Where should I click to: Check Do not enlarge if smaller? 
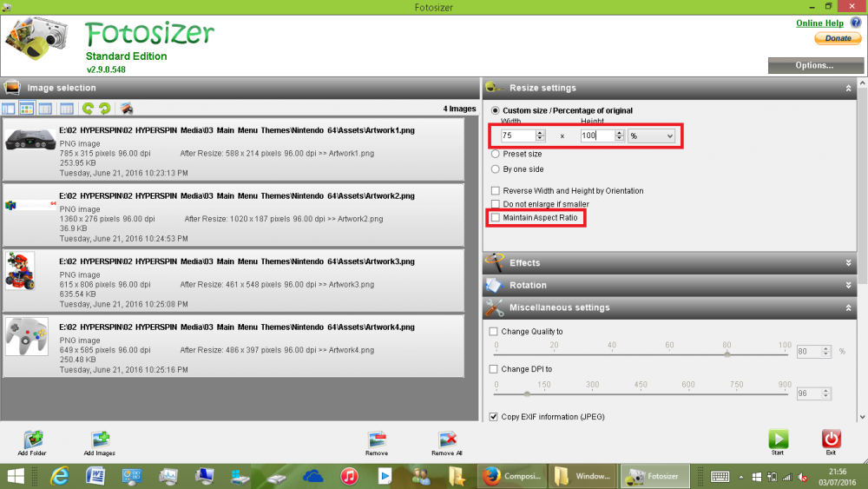pyautogui.click(x=496, y=204)
